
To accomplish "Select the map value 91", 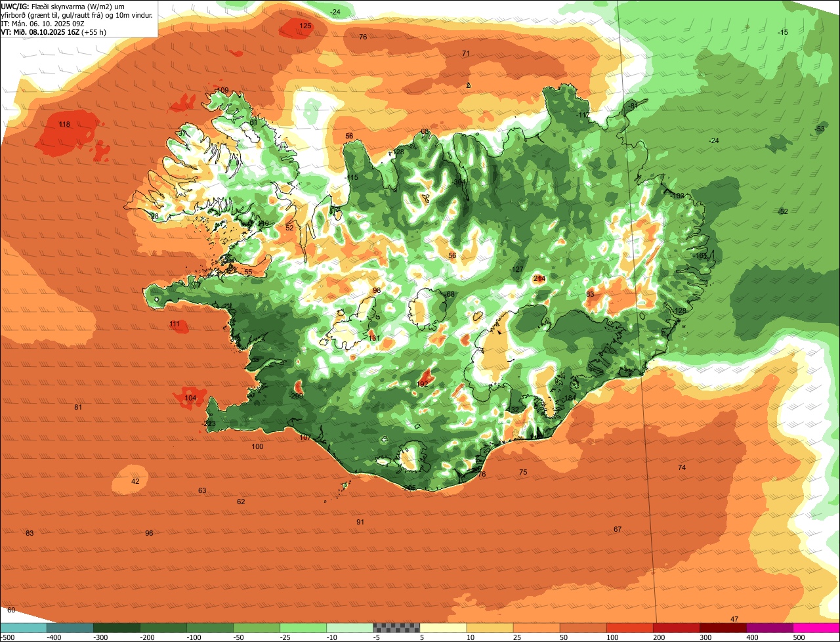I will [360, 522].
